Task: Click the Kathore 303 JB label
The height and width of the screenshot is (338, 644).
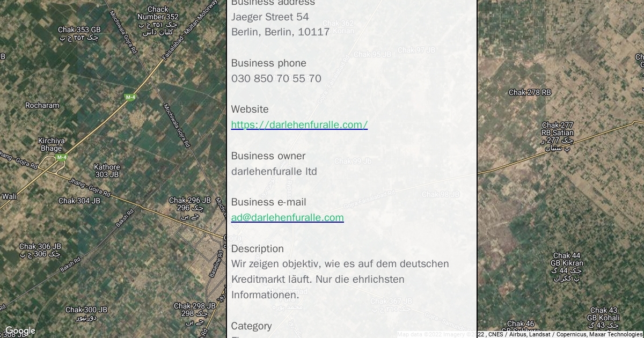Action: 107,171
